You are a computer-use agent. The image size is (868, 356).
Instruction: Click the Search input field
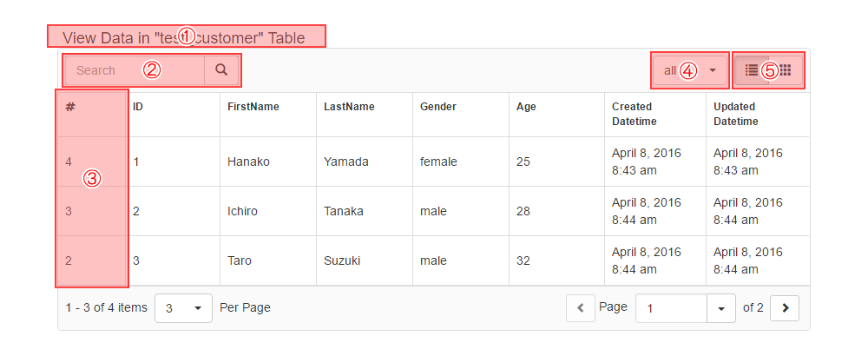tap(135, 70)
